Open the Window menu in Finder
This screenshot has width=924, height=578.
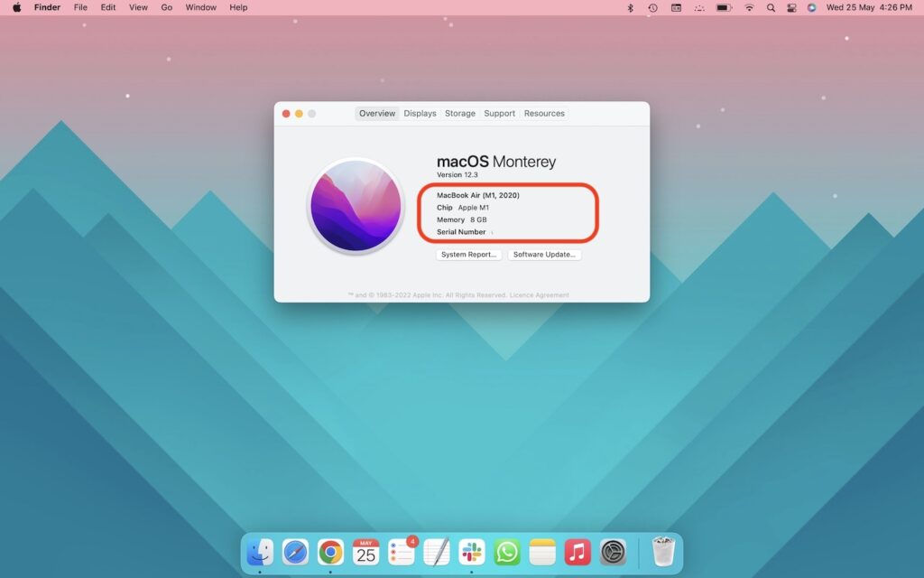point(200,7)
